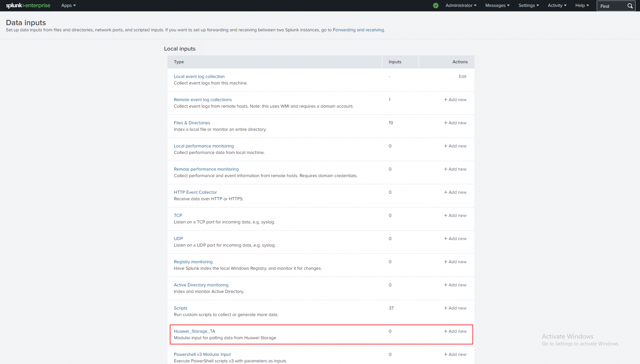Click 'Receive data over HTTP or HTTPS.' text
Viewport: 640px width, 364px height.
point(209,199)
